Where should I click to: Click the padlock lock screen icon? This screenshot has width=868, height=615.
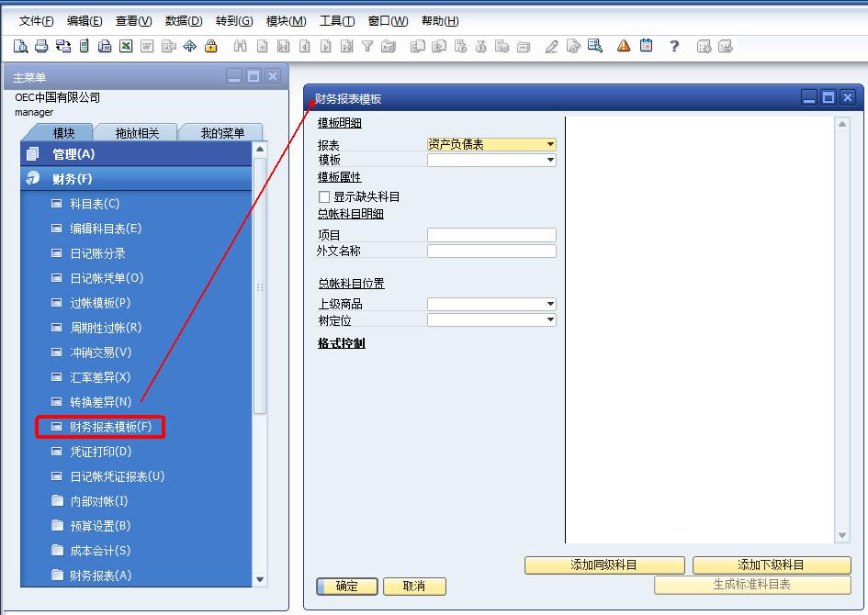[x=211, y=46]
